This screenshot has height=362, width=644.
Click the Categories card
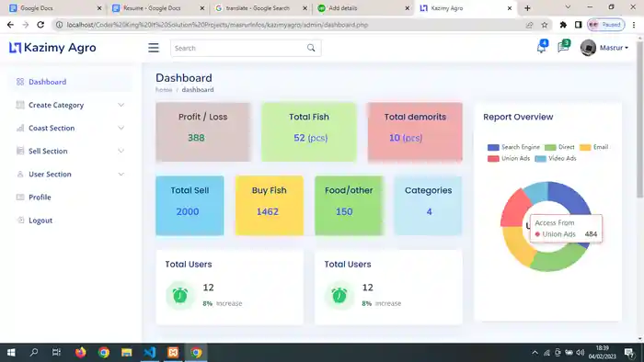point(428,206)
